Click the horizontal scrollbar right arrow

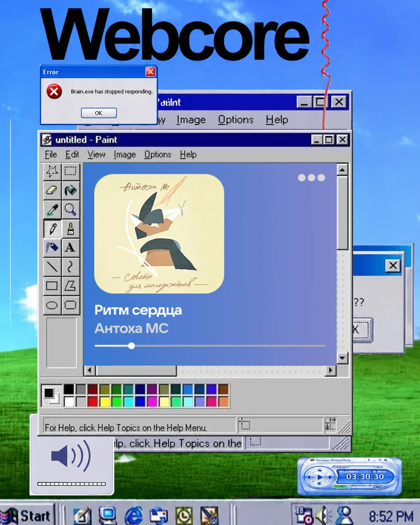pos(331,370)
